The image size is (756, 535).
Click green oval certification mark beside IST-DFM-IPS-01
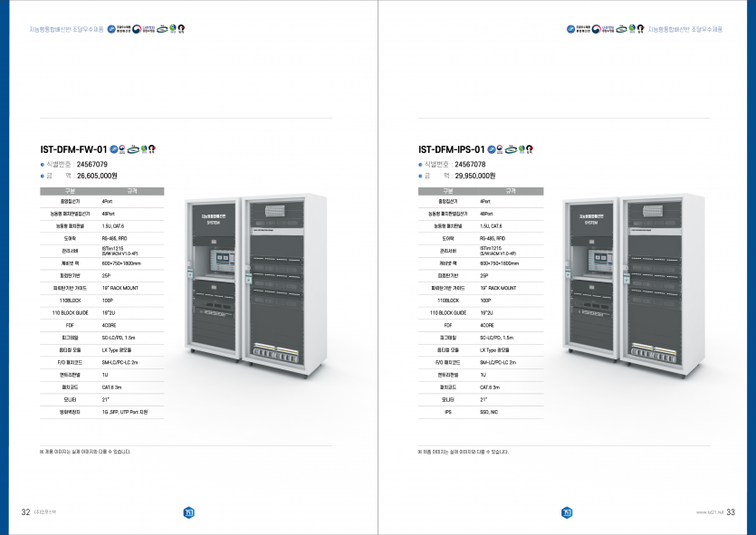511,149
